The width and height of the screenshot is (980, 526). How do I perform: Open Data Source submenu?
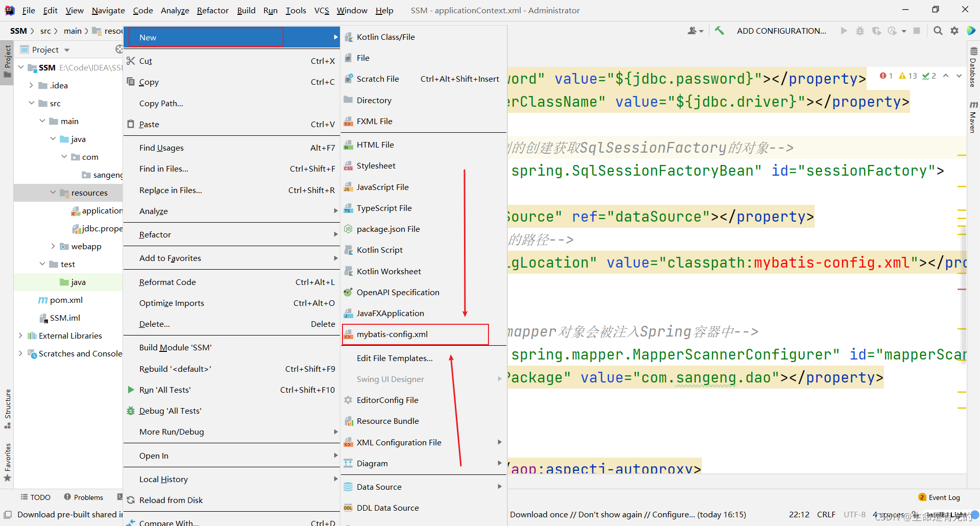423,487
